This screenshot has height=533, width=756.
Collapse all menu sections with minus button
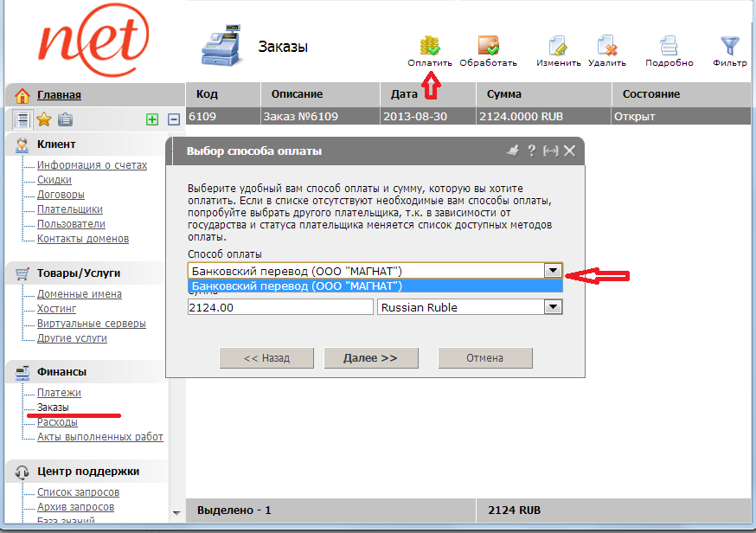[173, 120]
